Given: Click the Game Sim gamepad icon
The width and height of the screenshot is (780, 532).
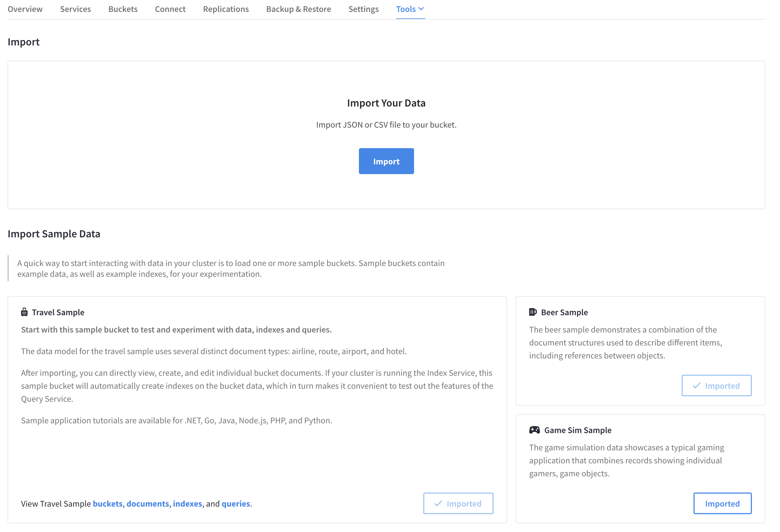Looking at the screenshot, I should pos(534,430).
